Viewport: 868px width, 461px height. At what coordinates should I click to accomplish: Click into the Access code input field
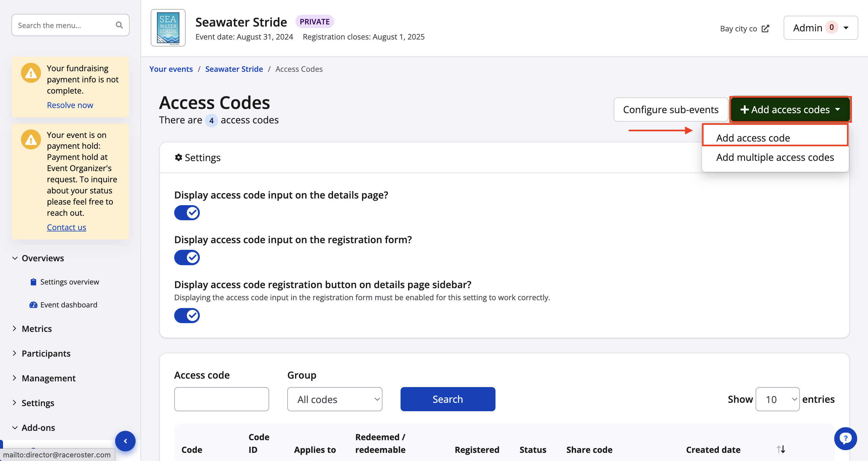pos(222,399)
